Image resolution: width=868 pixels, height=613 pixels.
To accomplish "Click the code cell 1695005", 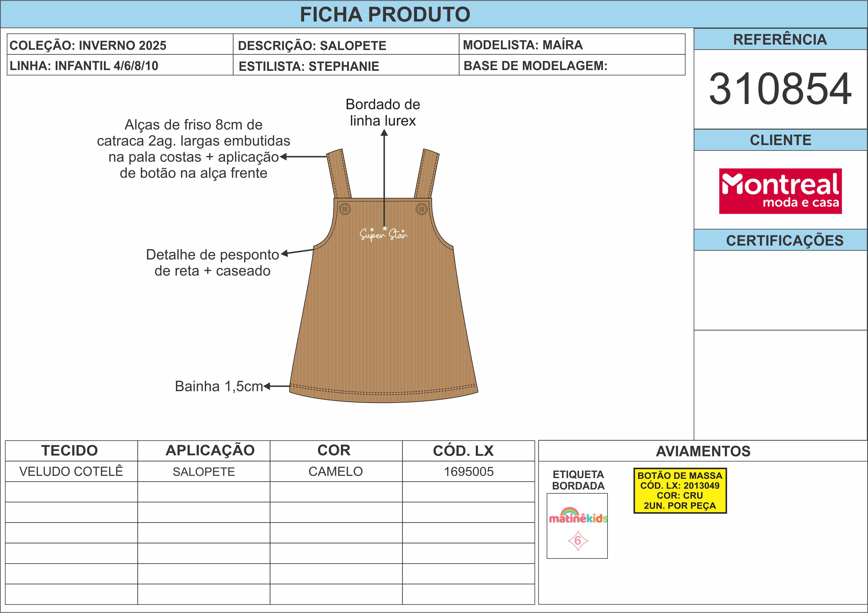I will pyautogui.click(x=468, y=472).
